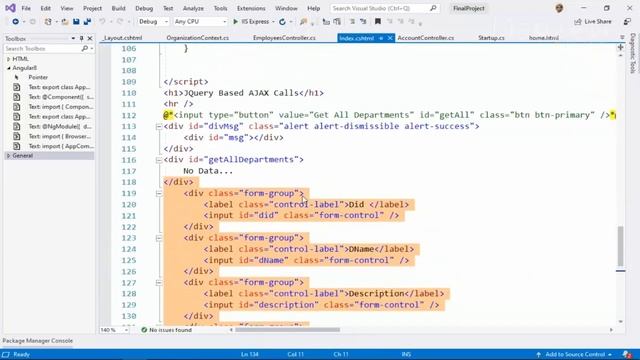Viewport: 640px width, 360px height.
Task: Click the horizontal editor scrollbar thumb
Action: (287, 330)
